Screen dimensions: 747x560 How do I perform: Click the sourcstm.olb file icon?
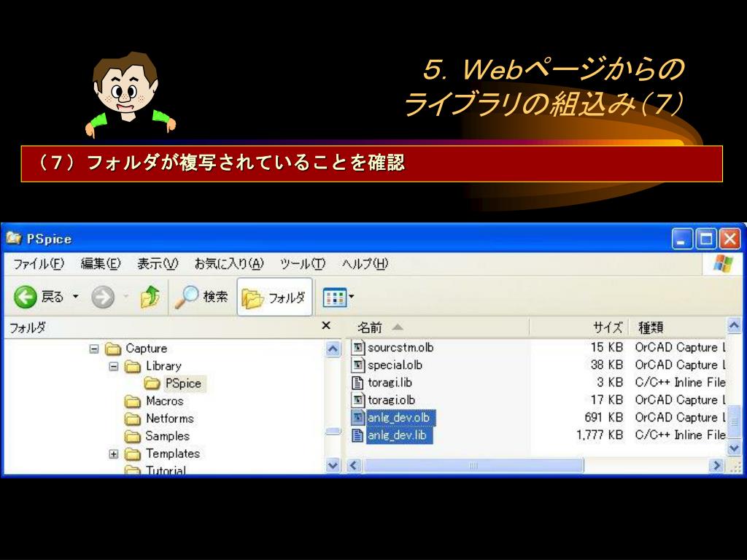pyautogui.click(x=357, y=348)
